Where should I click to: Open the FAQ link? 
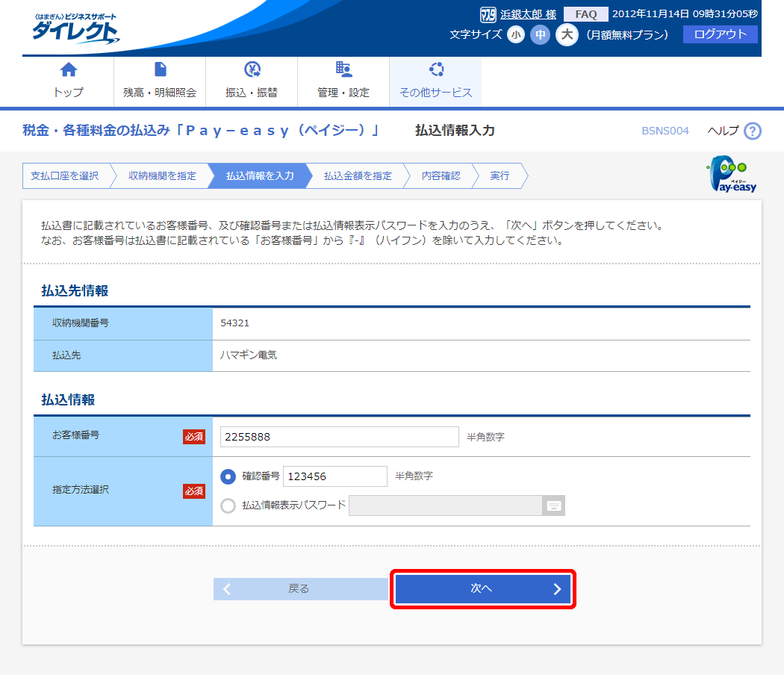[x=585, y=14]
